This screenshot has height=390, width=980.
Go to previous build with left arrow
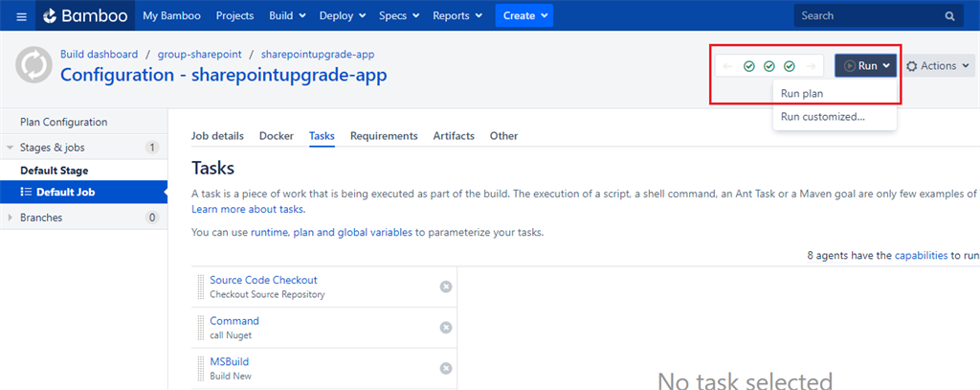pos(727,66)
